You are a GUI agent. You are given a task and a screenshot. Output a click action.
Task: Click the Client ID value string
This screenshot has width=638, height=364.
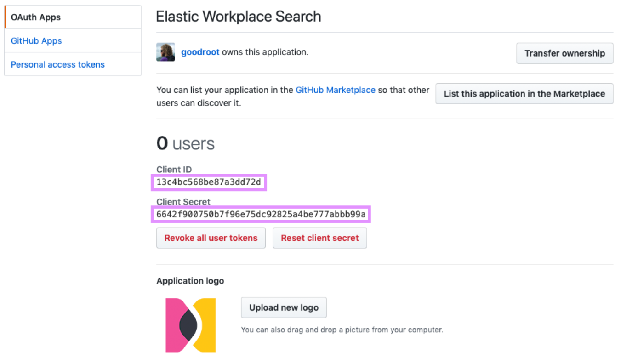click(209, 182)
